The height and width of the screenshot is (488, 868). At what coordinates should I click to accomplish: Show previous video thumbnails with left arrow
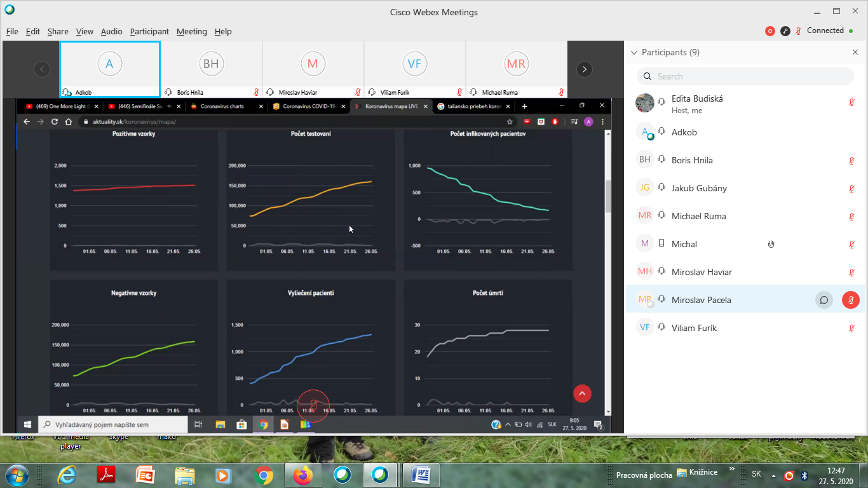pos(42,69)
